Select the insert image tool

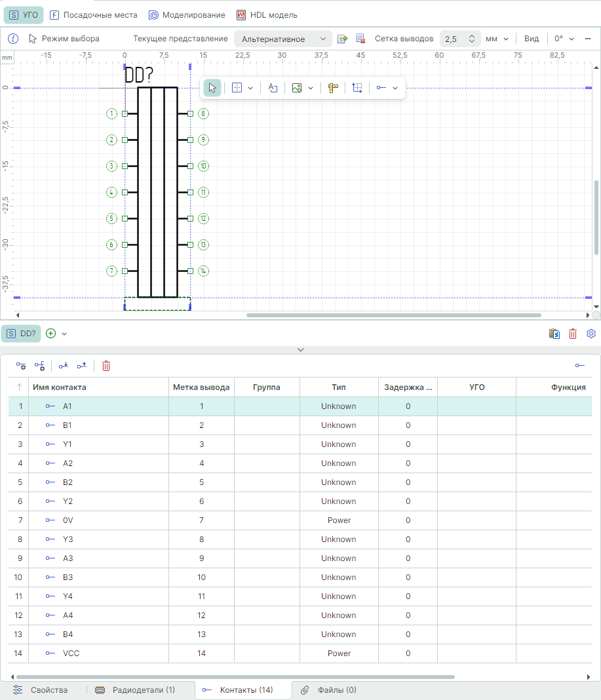297,88
